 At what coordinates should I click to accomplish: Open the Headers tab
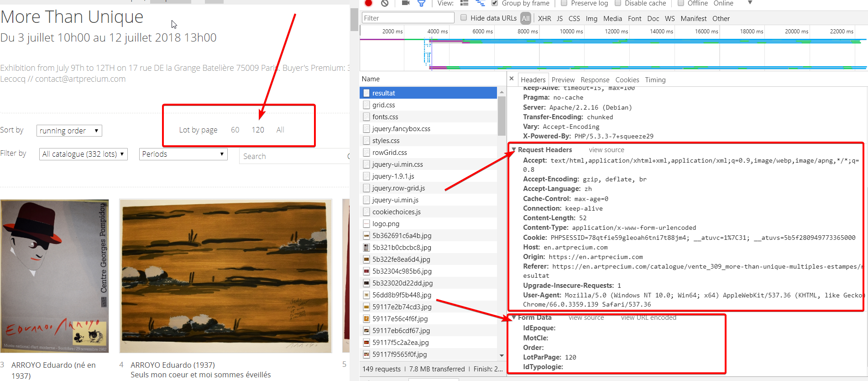click(x=533, y=80)
